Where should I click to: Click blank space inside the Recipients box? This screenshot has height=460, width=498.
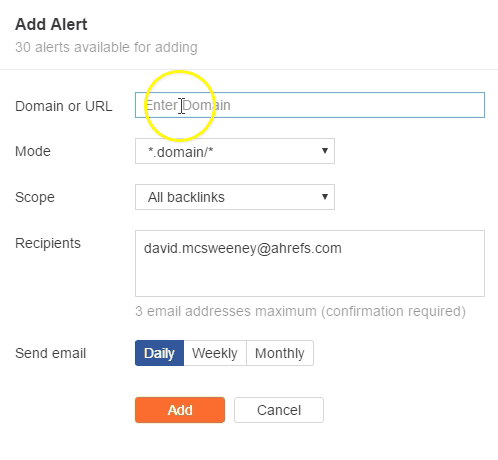coord(310,277)
